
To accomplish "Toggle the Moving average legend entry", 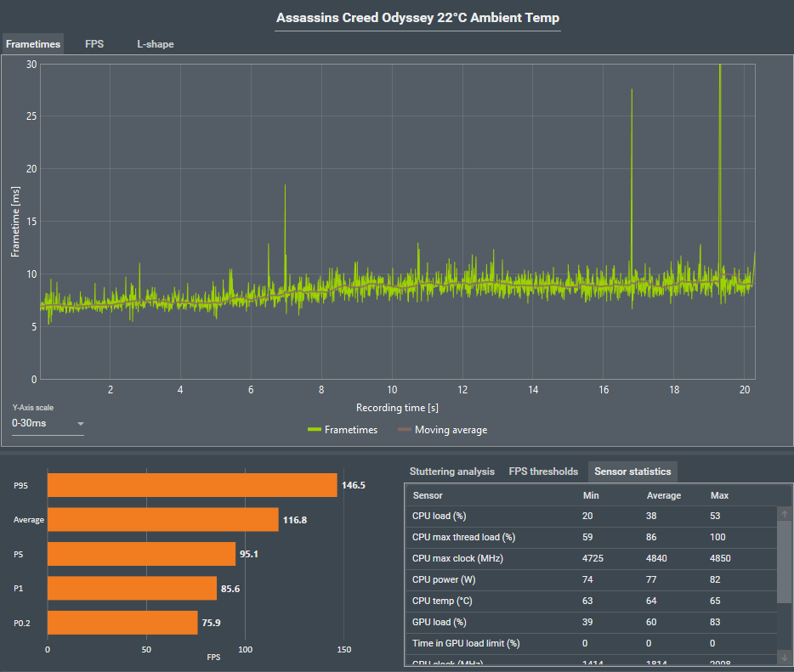I will [x=443, y=430].
